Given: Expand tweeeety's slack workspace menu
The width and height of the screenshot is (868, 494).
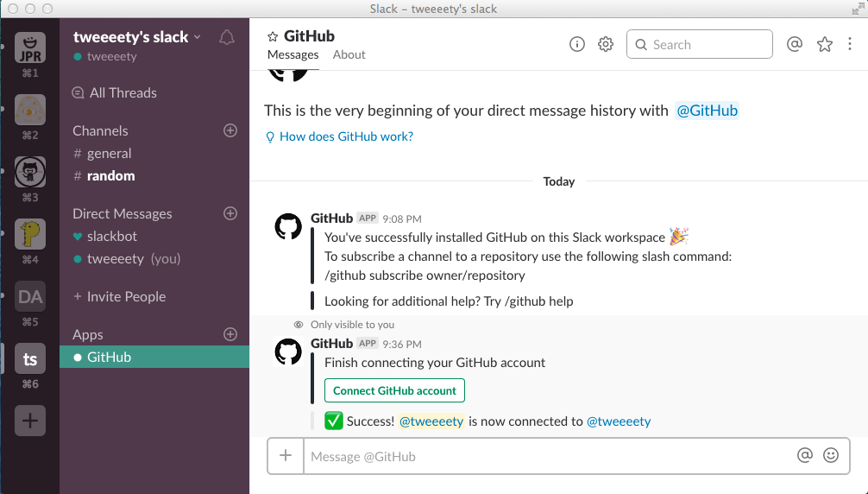Looking at the screenshot, I should (x=137, y=36).
